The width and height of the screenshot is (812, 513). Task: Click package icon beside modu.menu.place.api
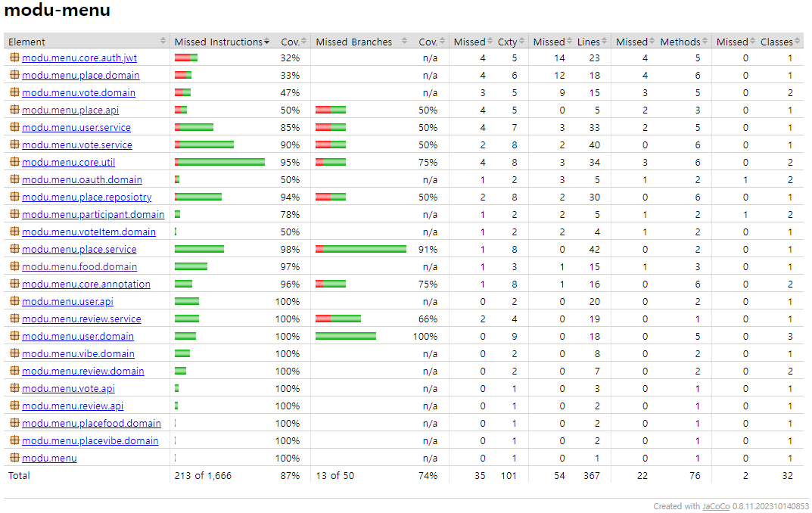click(x=14, y=110)
